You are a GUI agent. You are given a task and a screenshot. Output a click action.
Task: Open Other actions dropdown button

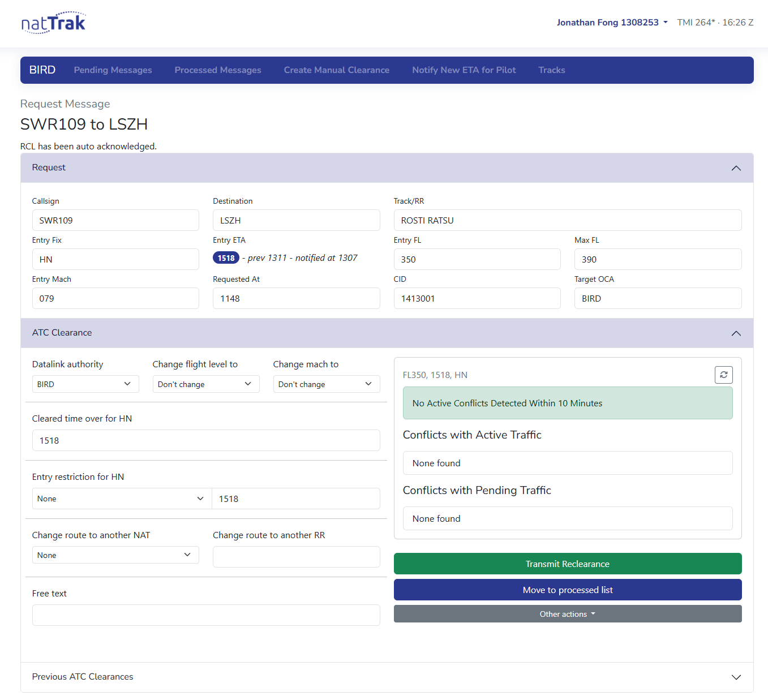(x=568, y=614)
